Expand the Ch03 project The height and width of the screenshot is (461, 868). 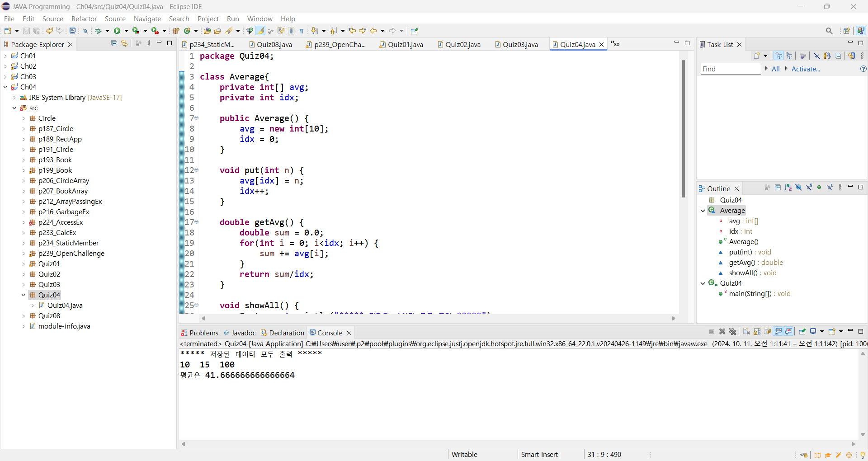[5, 76]
